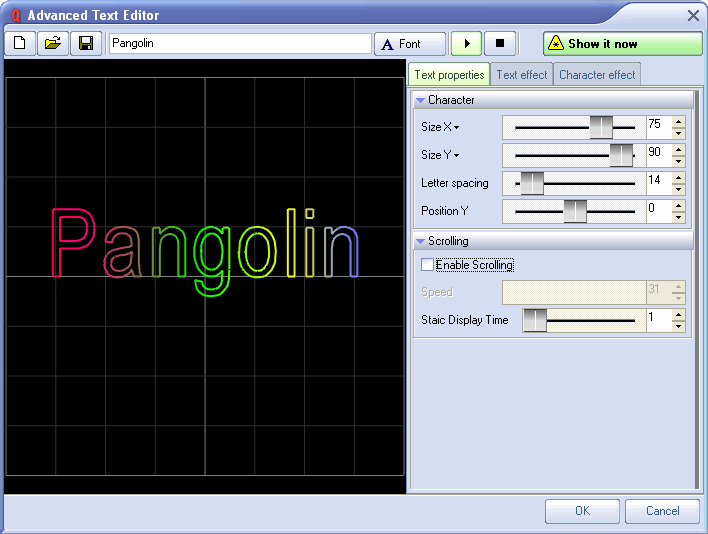Close the Advanced Text Editor window
708x534 pixels.
point(693,15)
